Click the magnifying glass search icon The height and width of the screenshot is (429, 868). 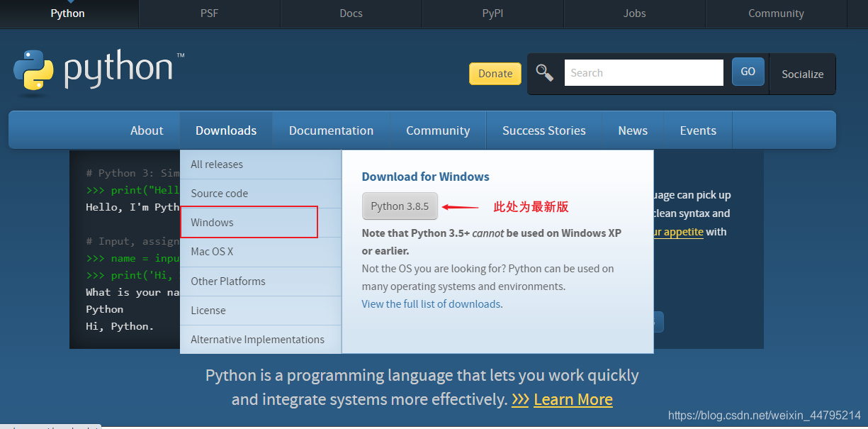[545, 73]
